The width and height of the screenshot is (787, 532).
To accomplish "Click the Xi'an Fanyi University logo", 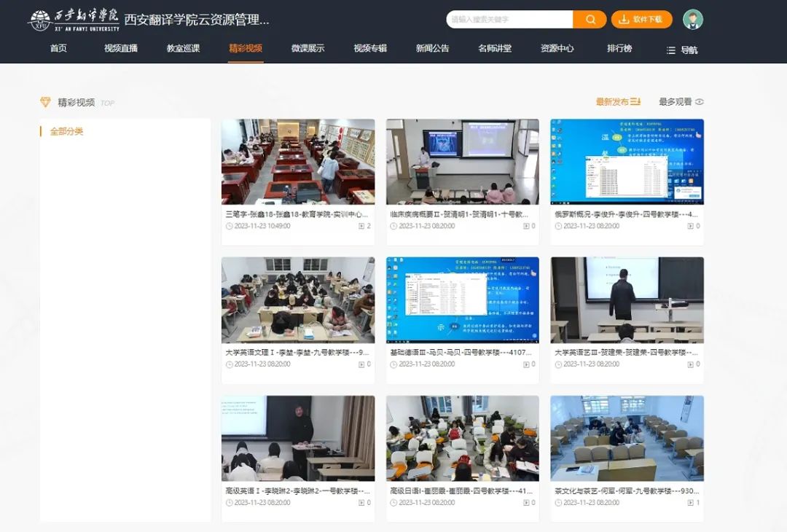I will pos(73,20).
